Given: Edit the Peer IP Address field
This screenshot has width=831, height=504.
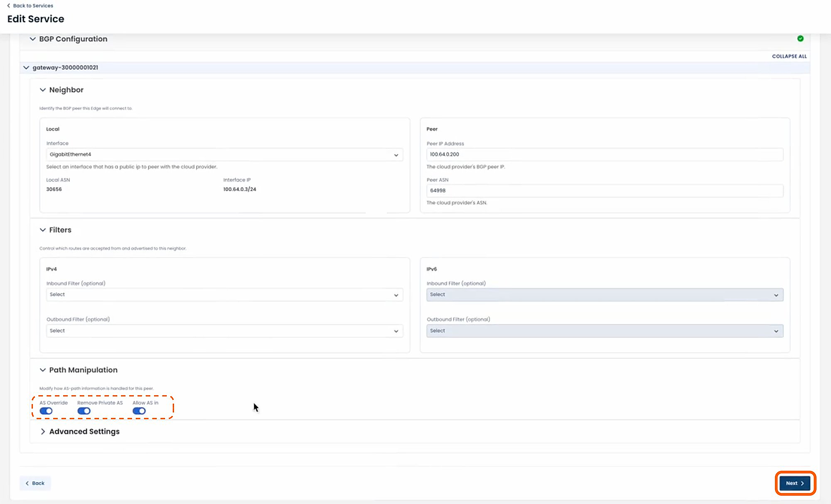Looking at the screenshot, I should coord(605,154).
